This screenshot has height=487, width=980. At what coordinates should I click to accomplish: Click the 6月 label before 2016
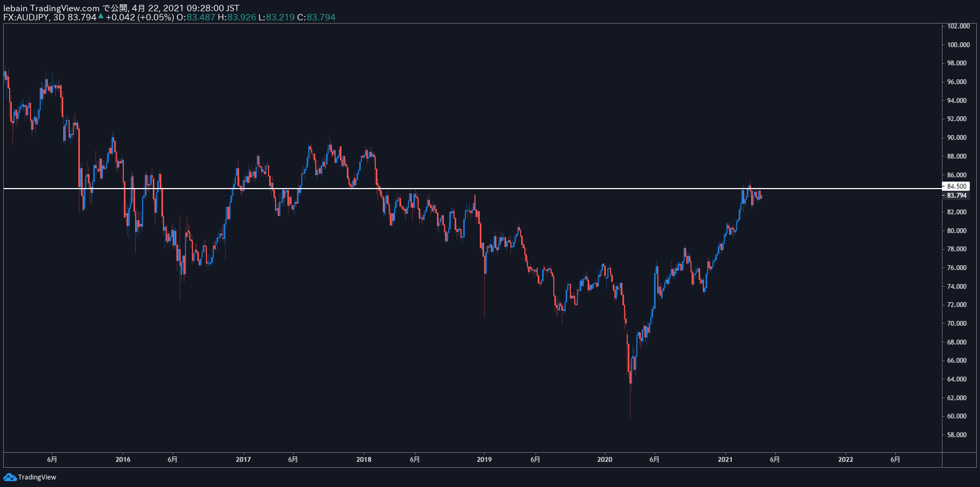52,459
